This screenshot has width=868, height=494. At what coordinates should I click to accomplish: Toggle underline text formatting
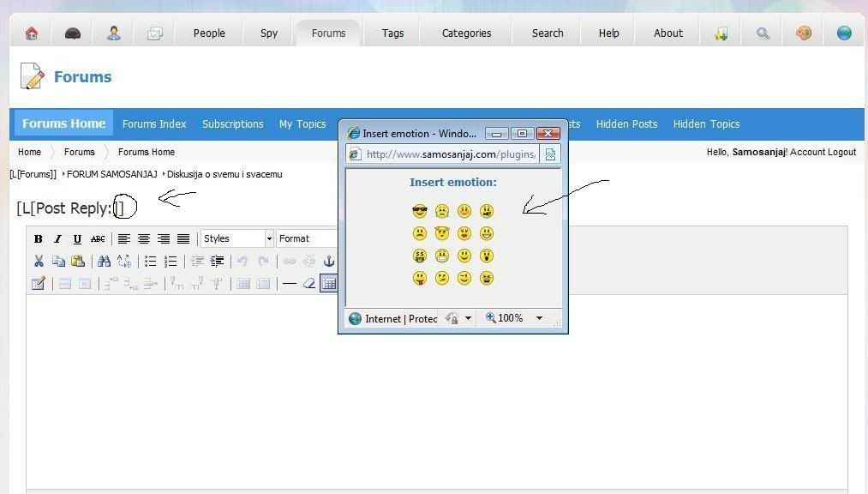pyautogui.click(x=77, y=239)
